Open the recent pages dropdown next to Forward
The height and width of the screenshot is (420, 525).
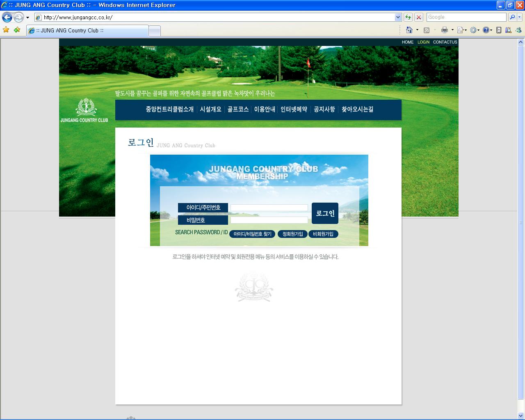tap(27, 18)
